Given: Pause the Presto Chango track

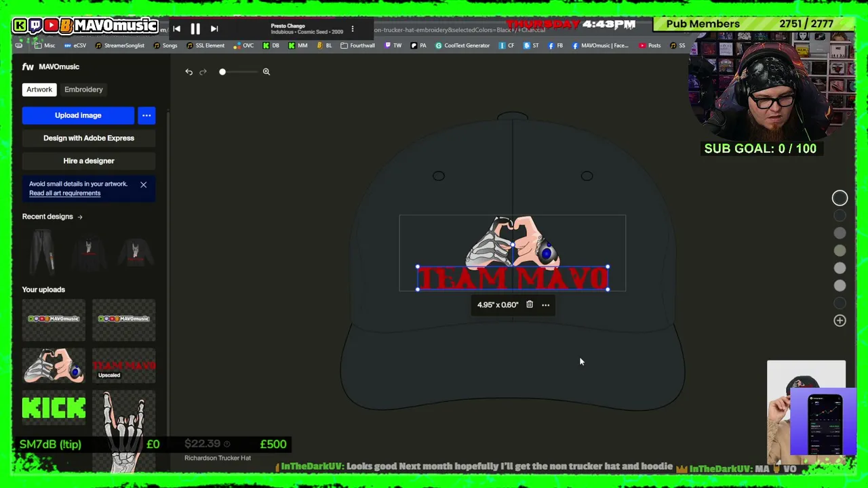Looking at the screenshot, I should [x=195, y=28].
